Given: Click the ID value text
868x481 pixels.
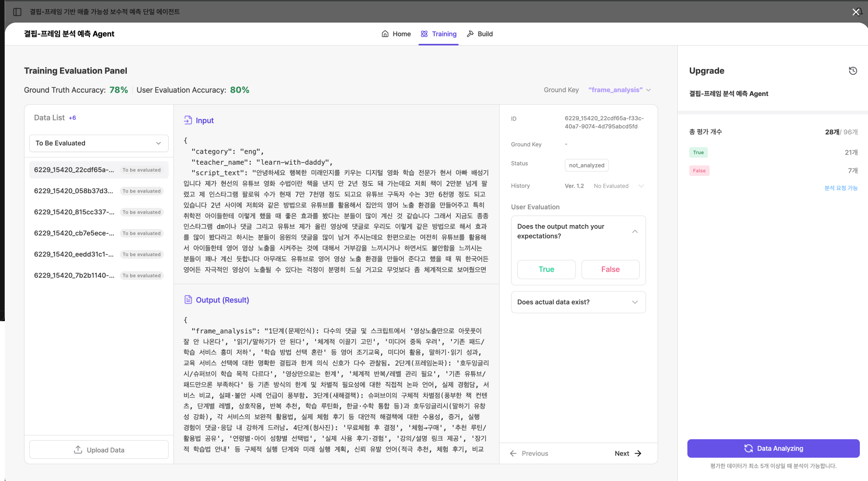Looking at the screenshot, I should 604,122.
